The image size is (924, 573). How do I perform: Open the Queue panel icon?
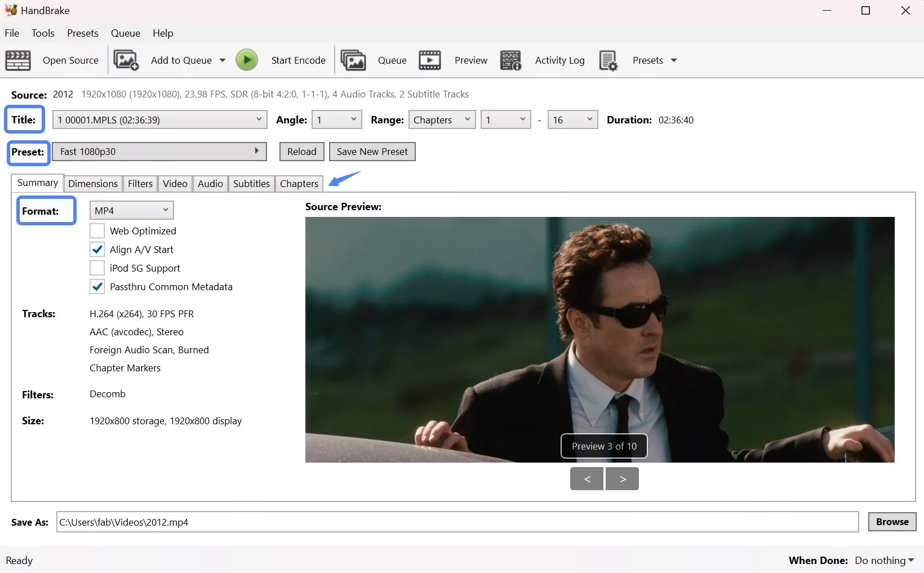click(x=353, y=60)
